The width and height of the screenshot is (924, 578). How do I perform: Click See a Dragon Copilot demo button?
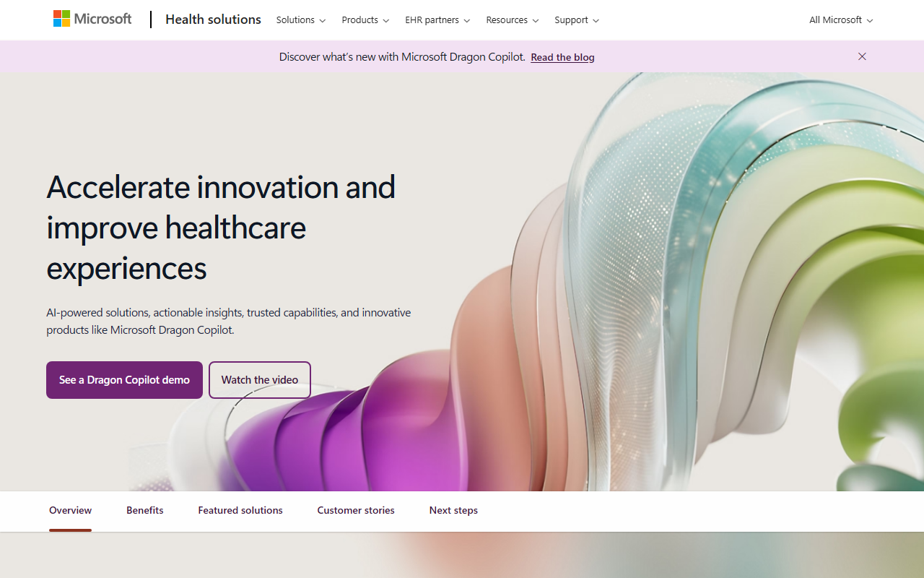pyautogui.click(x=124, y=380)
